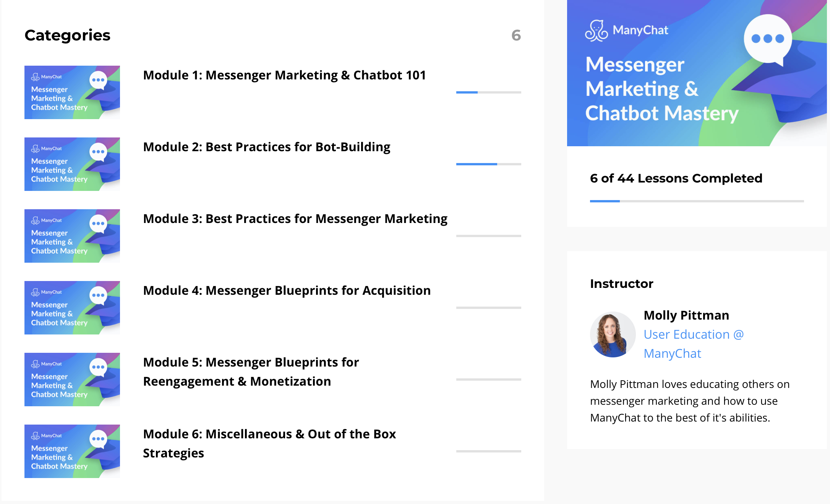Image resolution: width=830 pixels, height=504 pixels.
Task: Click the Instructor heading
Action: tap(622, 284)
